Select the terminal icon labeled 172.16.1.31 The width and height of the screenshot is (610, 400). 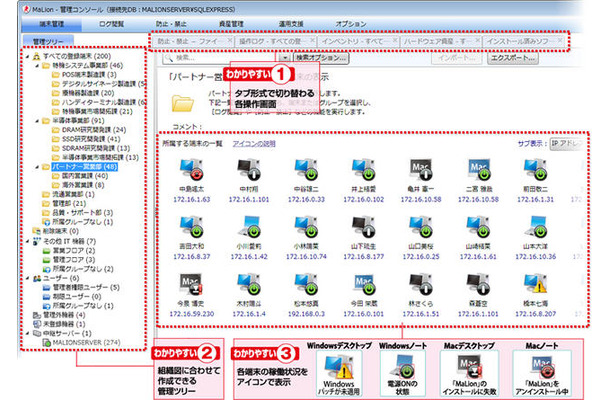point(535,169)
